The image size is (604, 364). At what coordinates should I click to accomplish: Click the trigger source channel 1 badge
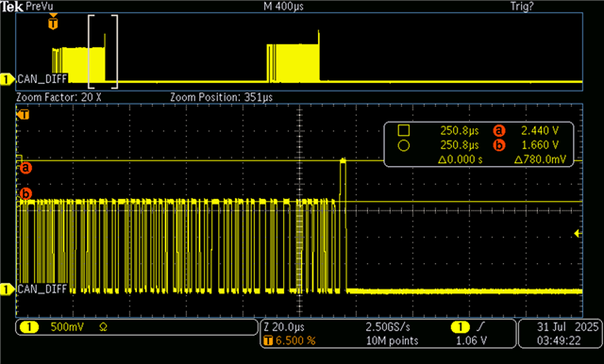coord(460,327)
